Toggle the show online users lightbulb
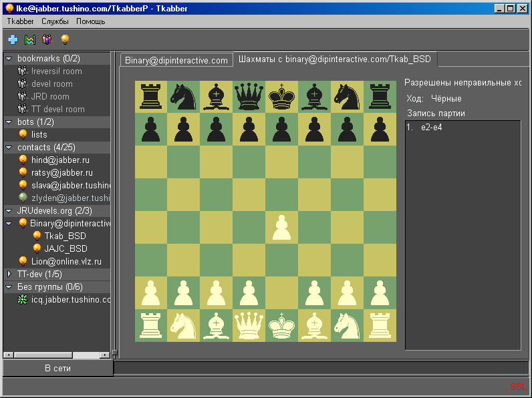The image size is (532, 398). (x=65, y=40)
